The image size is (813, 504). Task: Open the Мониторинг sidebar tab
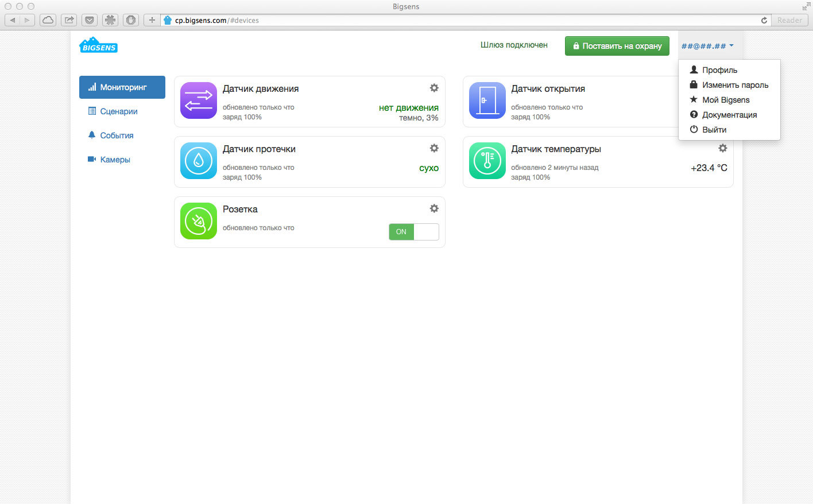[122, 87]
